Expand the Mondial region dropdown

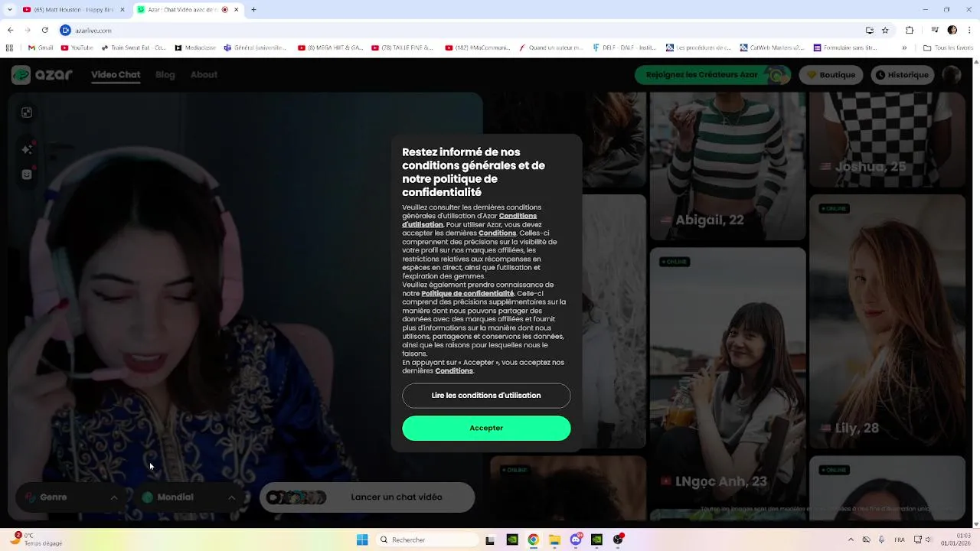188,497
